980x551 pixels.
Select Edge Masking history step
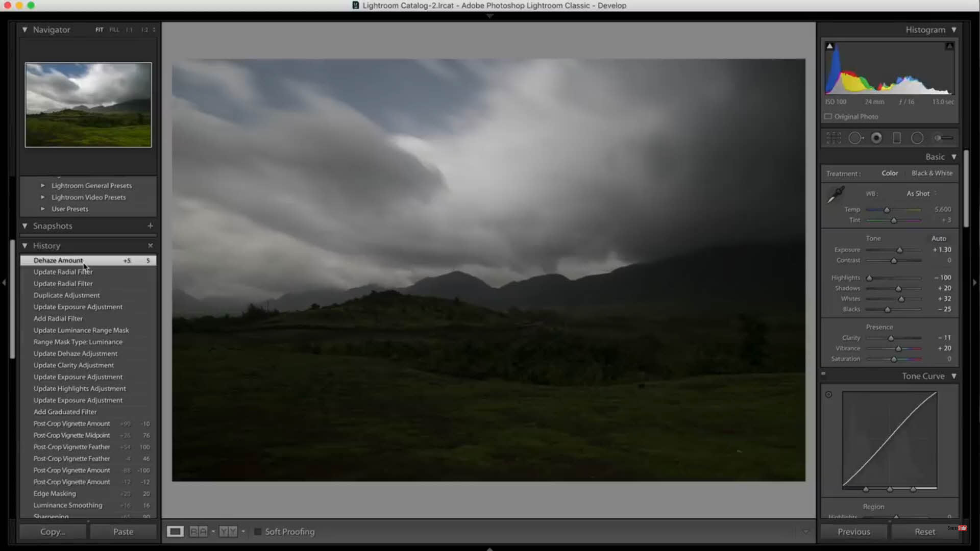88,494
